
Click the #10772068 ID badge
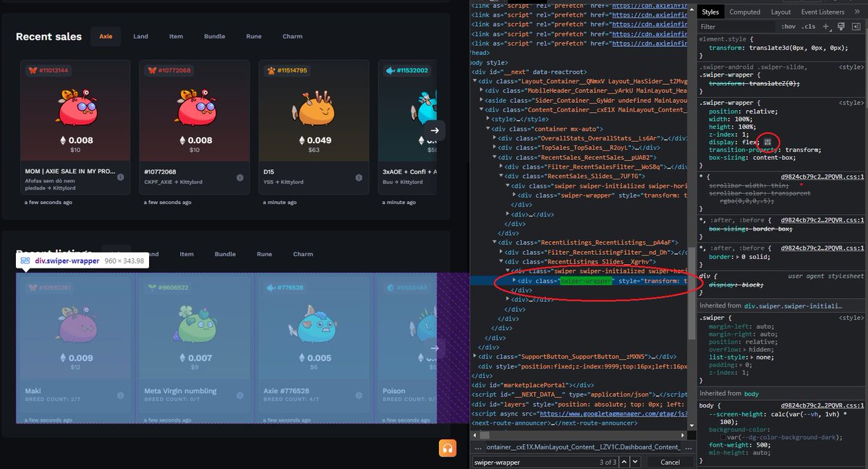click(169, 71)
